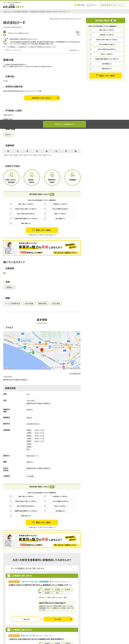Click 気になる button in ジョイワークセンター card

[x=26, y=619]
